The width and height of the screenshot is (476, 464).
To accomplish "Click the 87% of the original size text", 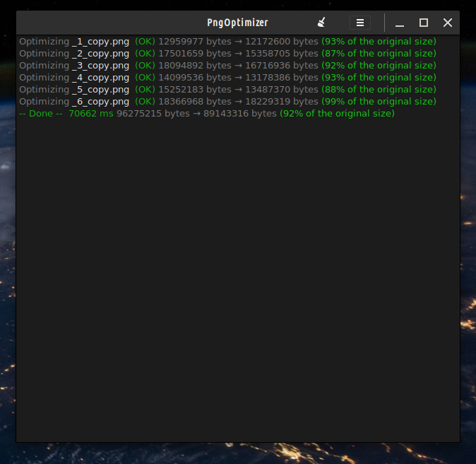I will (x=379, y=54).
